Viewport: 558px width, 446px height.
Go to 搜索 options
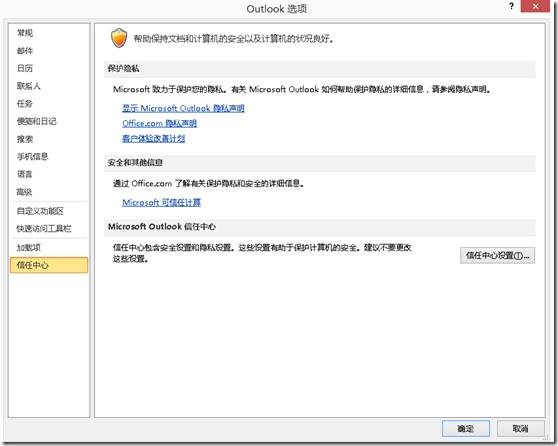(x=25, y=139)
